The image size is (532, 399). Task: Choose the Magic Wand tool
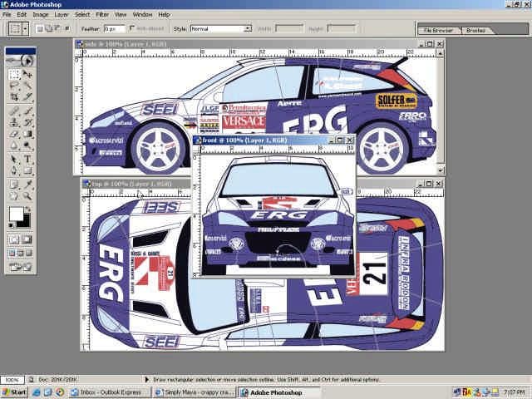coord(28,86)
